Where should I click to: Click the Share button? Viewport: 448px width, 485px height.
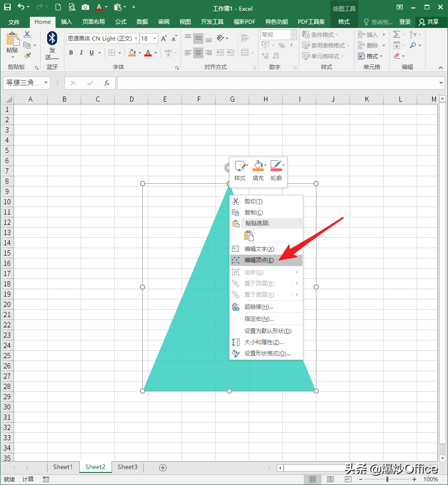coord(428,22)
